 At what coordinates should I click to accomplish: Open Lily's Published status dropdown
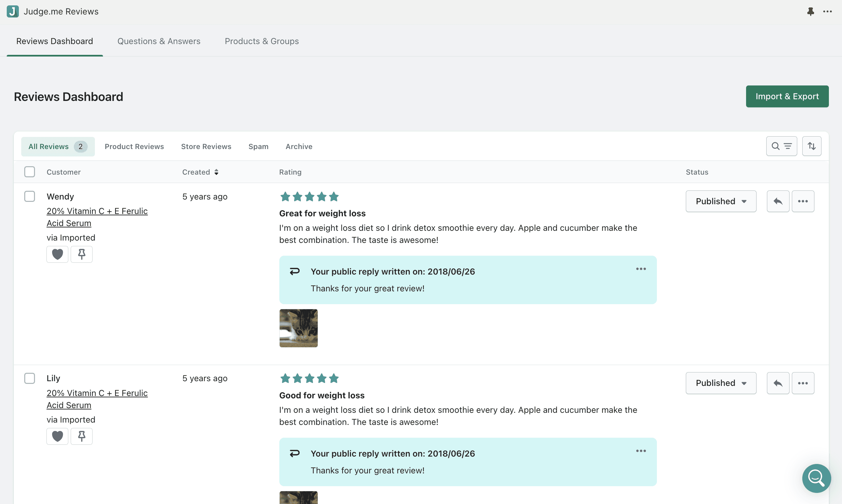[x=721, y=383]
